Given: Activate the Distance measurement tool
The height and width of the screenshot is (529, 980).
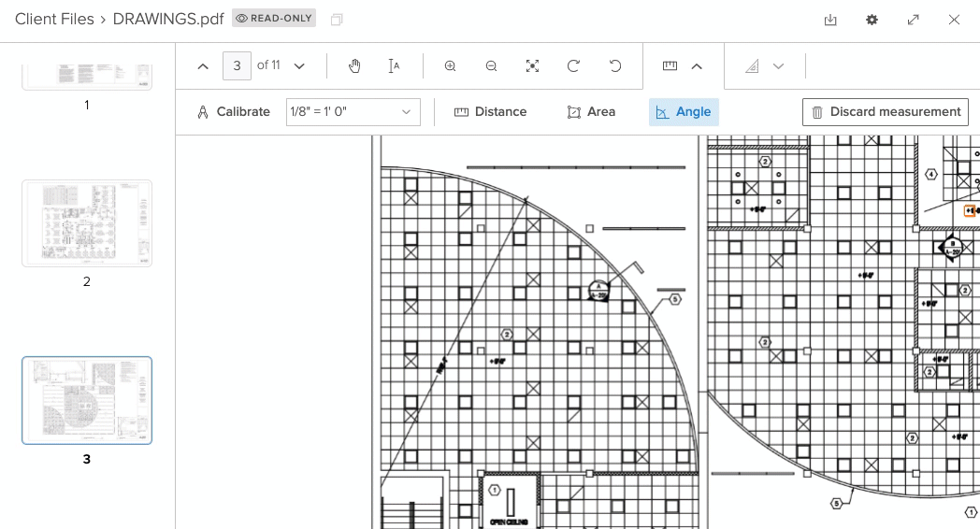Looking at the screenshot, I should pyautogui.click(x=491, y=112).
